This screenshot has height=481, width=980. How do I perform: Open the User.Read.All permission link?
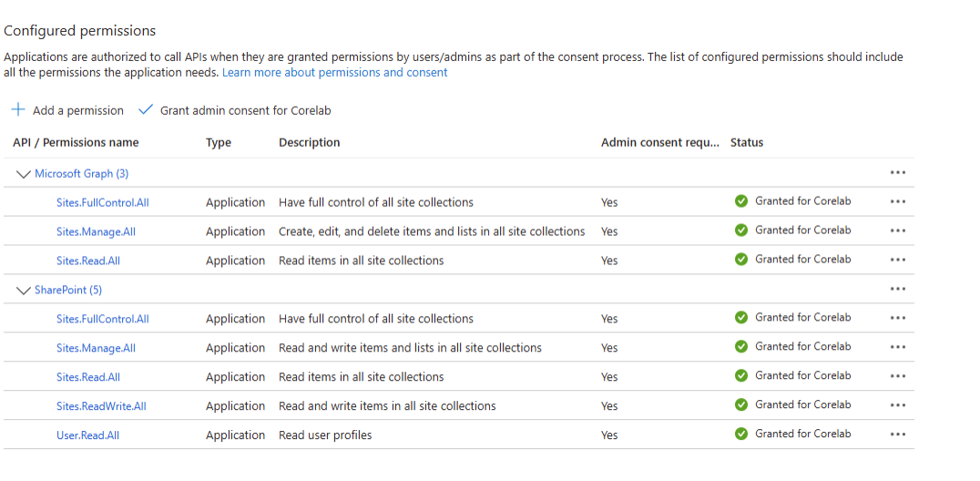pos(87,435)
